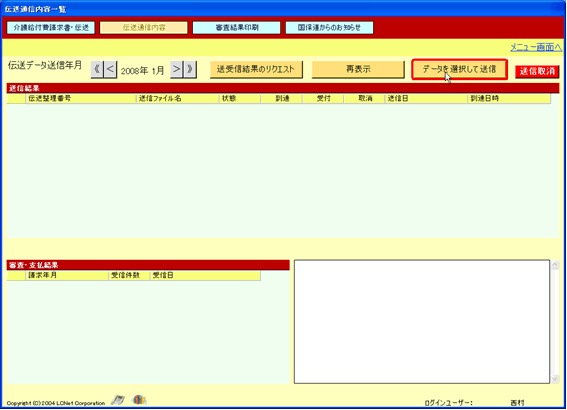Advance to next month with > button

(x=176, y=69)
